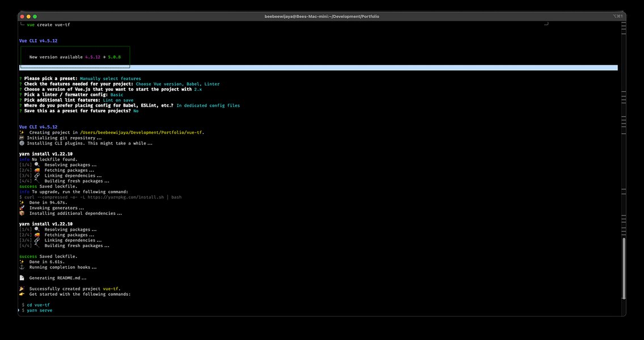Click the "Running completion hooks..." text
The image size is (644, 340).
click(x=63, y=267)
